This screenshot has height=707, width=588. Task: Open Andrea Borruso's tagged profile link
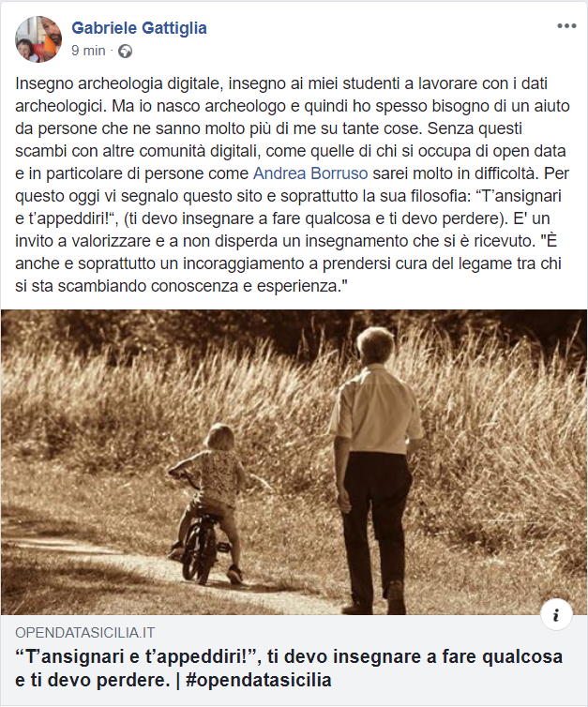click(310, 173)
